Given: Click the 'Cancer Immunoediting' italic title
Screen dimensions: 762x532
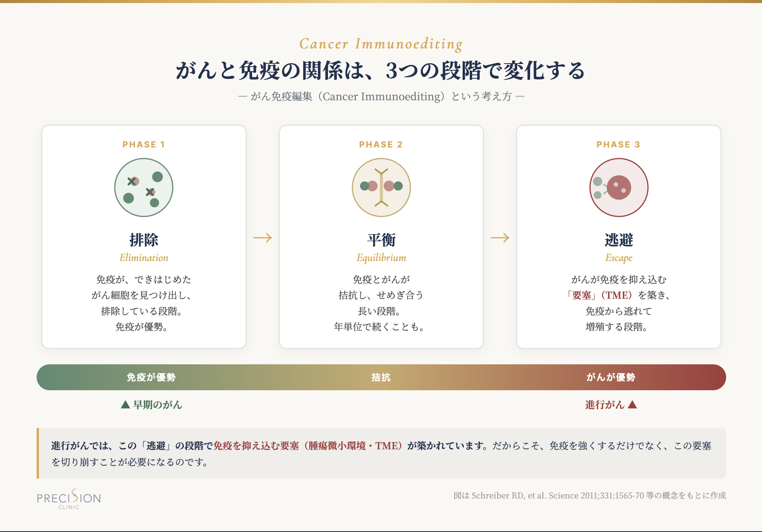Looking at the screenshot, I should (x=381, y=44).
